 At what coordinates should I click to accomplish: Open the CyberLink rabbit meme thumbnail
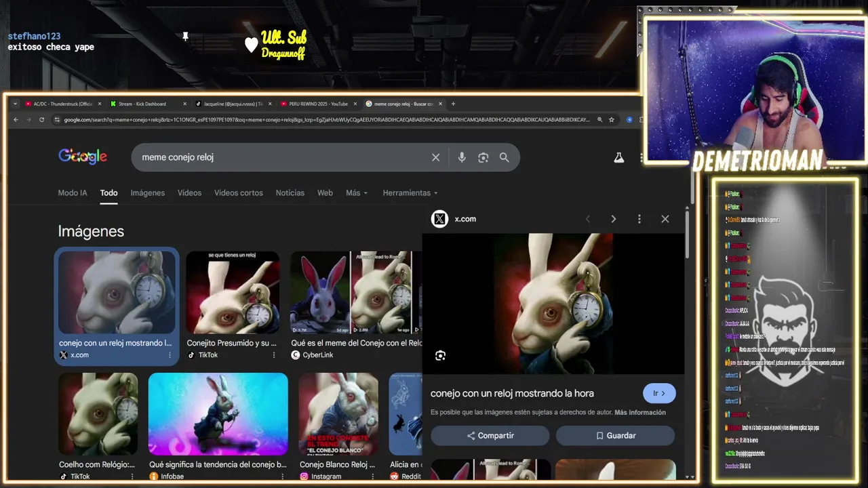[356, 293]
